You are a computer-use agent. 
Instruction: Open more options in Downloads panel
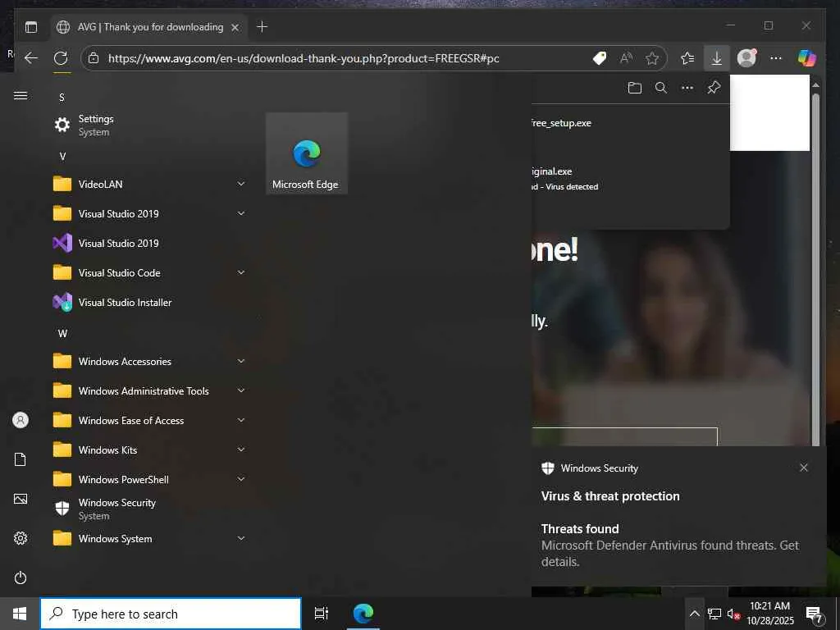tap(687, 88)
